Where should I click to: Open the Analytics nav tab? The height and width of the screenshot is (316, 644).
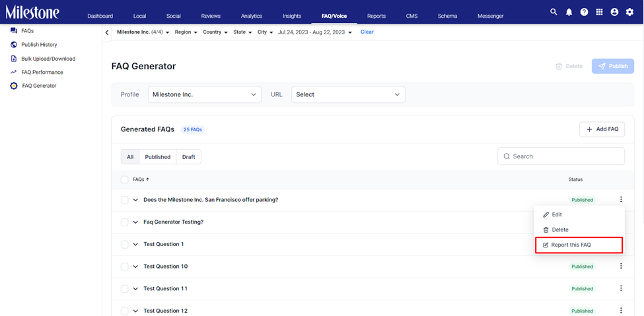tap(252, 16)
